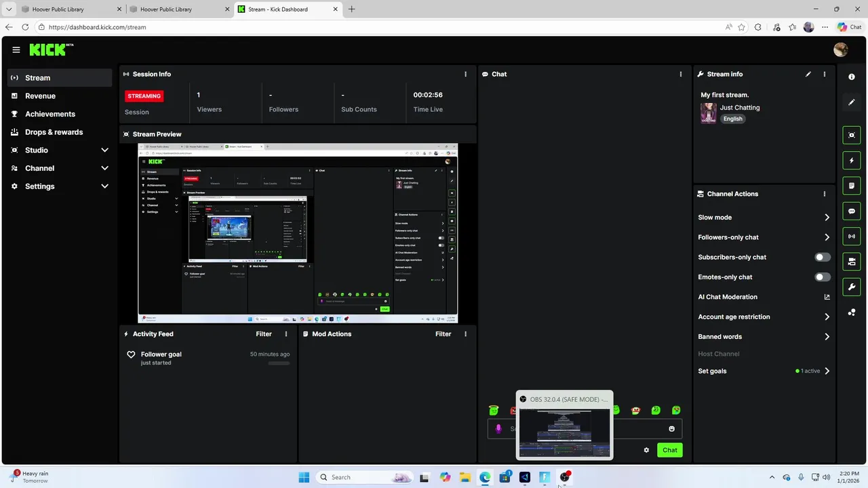Open Microsoft Store from taskbar
Viewport: 868px width, 488px height.
(505, 477)
